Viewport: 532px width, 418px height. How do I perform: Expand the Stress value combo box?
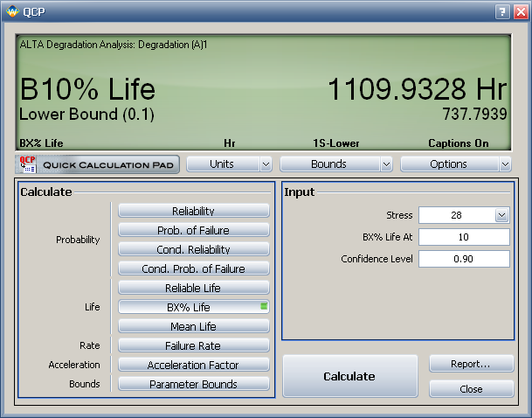pos(501,215)
